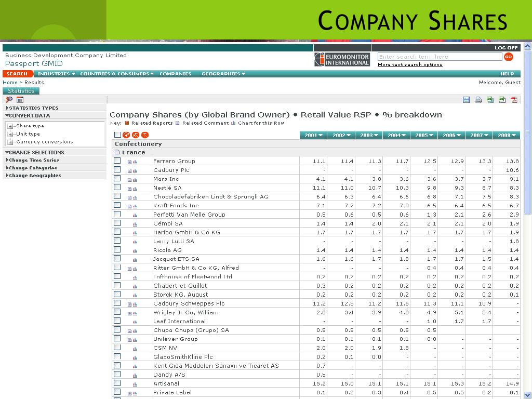Go to Home in the breadcrumb
The image size is (532, 399).
click(10, 83)
